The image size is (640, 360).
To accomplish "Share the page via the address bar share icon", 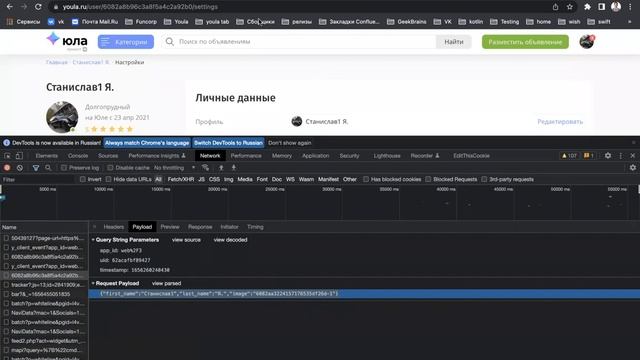I will pos(555,7).
